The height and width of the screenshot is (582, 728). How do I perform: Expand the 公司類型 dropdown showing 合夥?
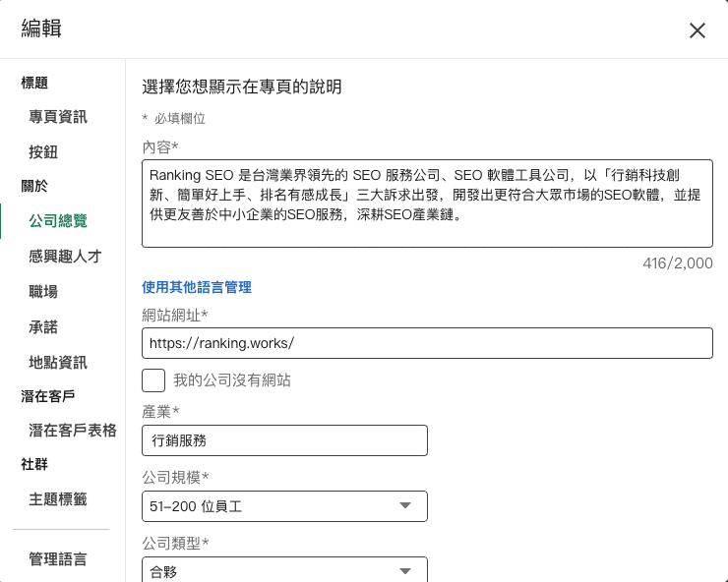pos(284,570)
